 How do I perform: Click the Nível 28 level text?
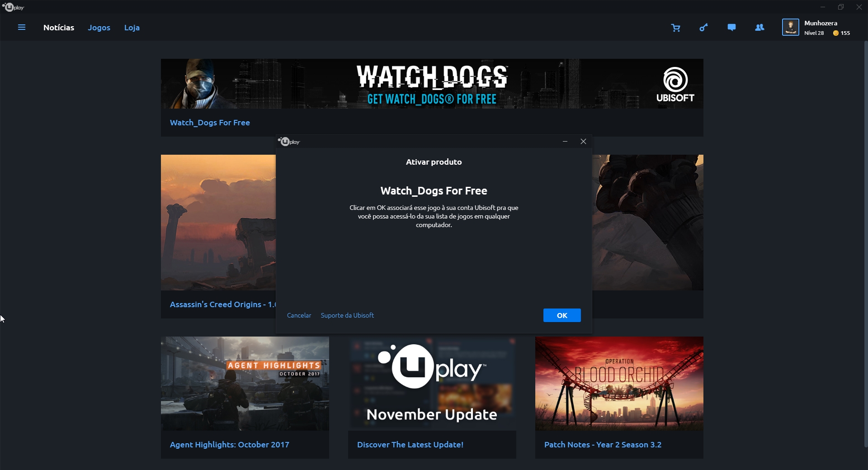click(x=814, y=33)
